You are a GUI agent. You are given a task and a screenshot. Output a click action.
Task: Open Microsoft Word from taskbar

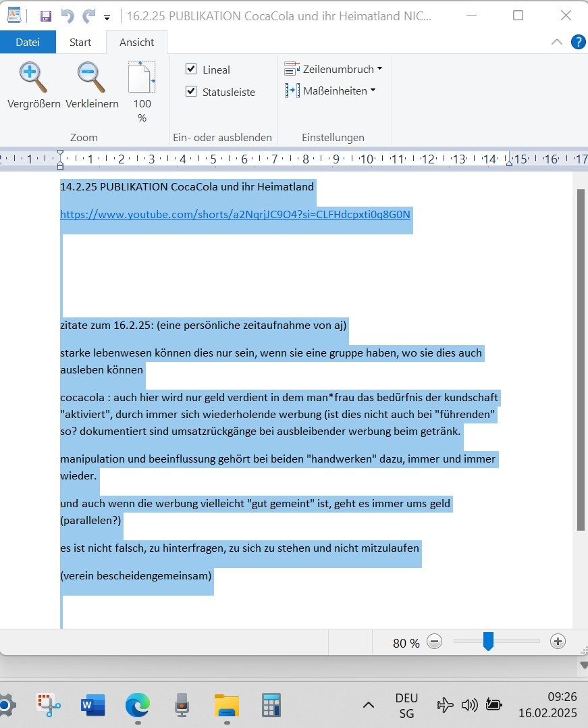pyautogui.click(x=92, y=705)
